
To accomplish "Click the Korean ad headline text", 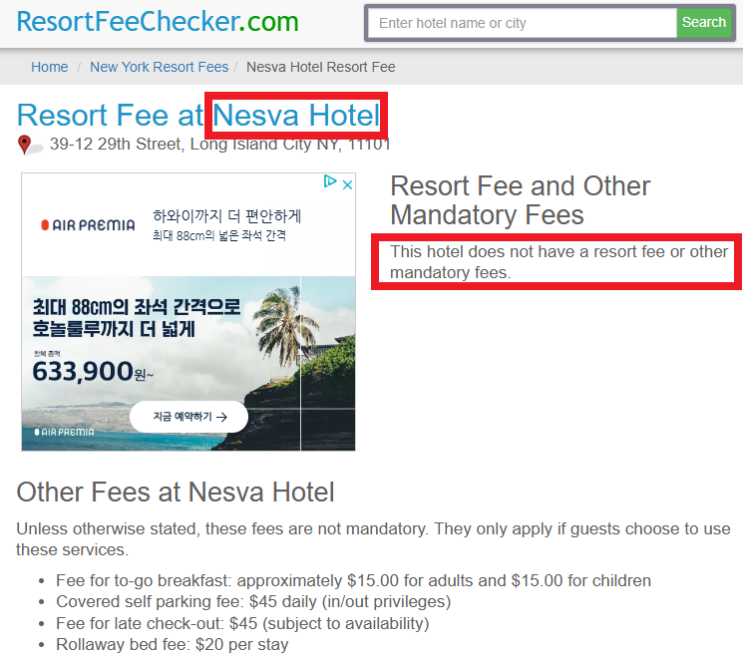I will click(136, 318).
